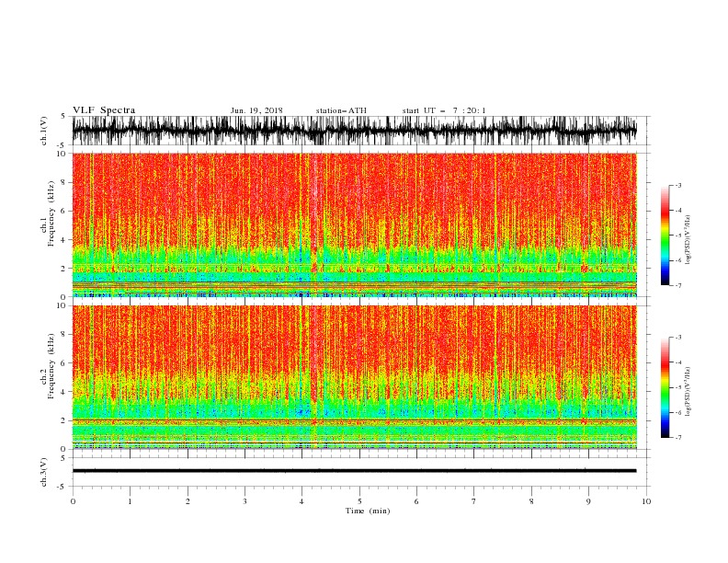Click the "9" tick on the time axis
The height and width of the screenshot is (563, 728).
pyautogui.click(x=588, y=501)
